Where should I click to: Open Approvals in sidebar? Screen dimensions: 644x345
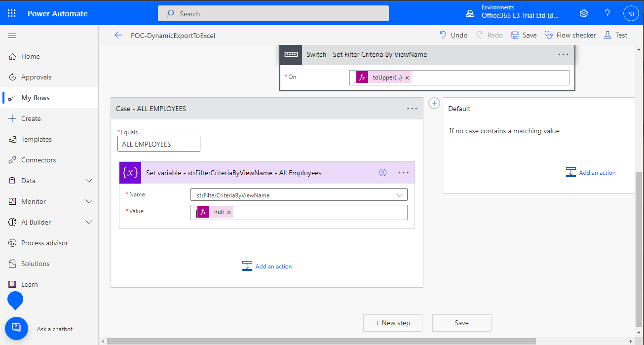[49, 77]
